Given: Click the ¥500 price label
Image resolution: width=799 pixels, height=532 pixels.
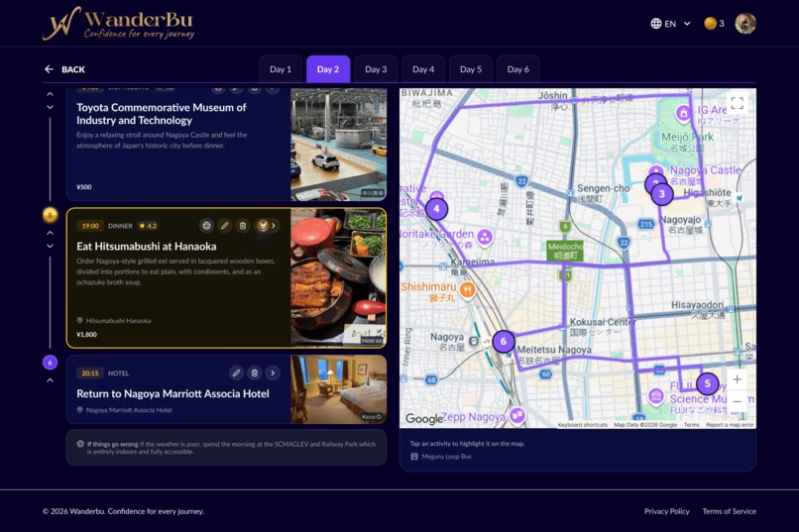Looking at the screenshot, I should point(84,187).
